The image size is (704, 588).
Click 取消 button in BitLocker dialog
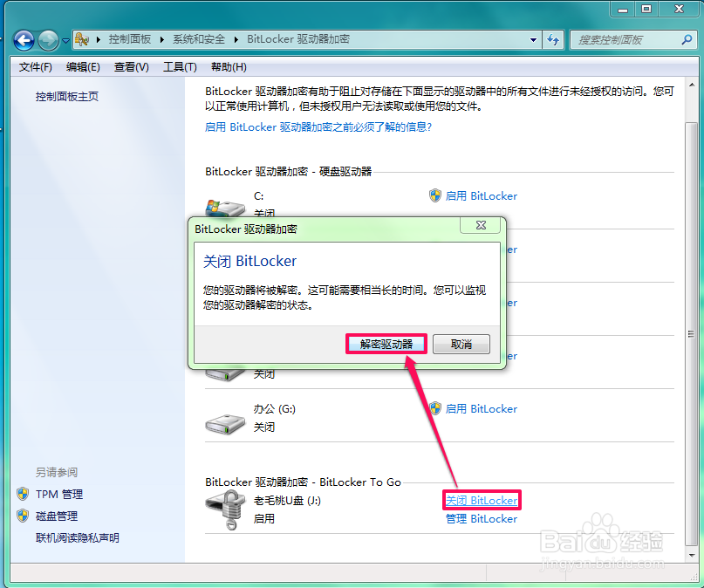pos(461,345)
